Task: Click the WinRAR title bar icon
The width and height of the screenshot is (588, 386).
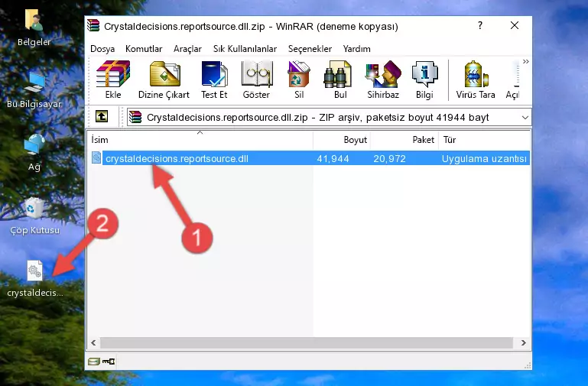Action: point(93,25)
